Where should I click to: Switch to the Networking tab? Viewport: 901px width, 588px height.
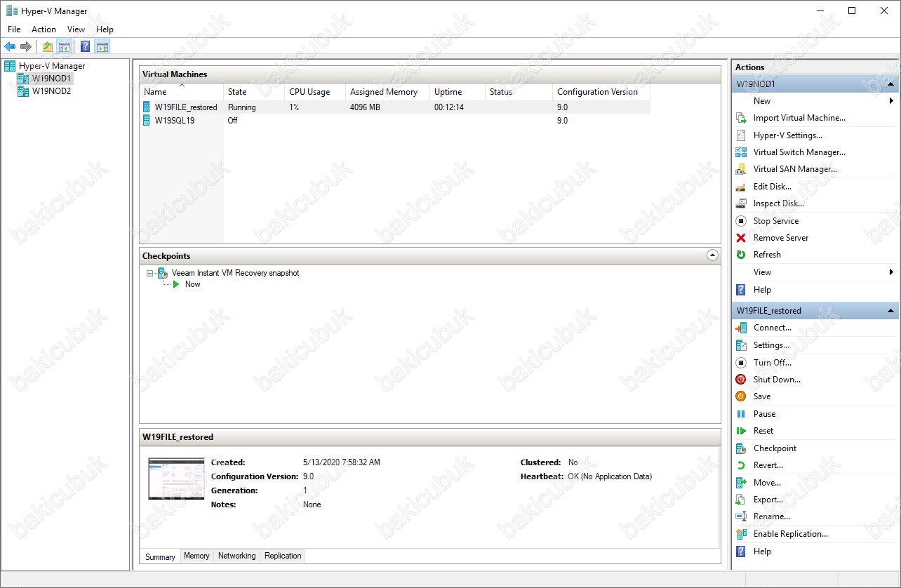click(236, 556)
